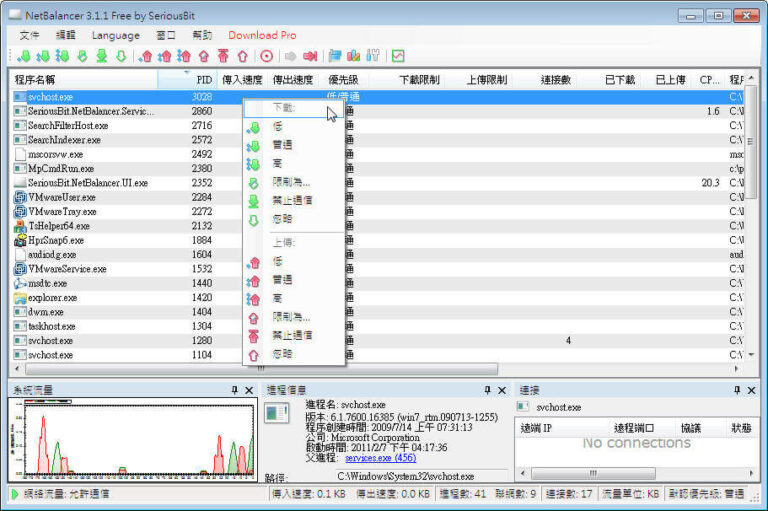
Task: Click the blue flag toolbar icon
Action: (335, 56)
